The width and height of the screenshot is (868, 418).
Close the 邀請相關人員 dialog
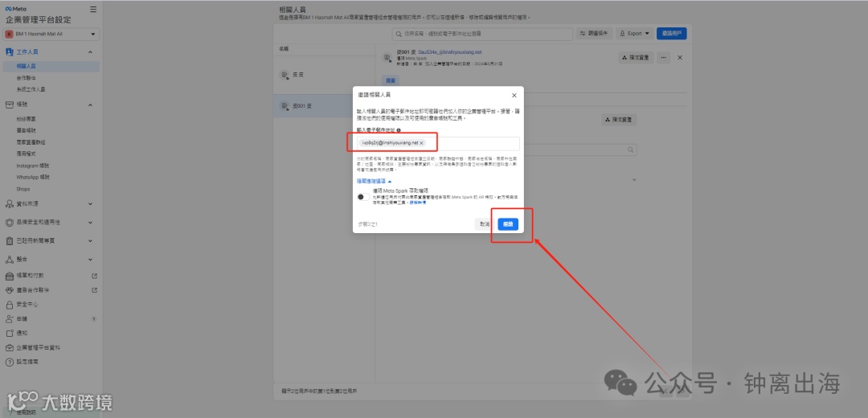tap(514, 95)
